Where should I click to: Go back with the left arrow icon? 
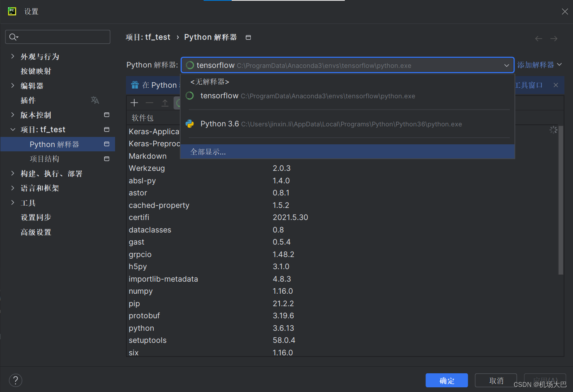539,39
